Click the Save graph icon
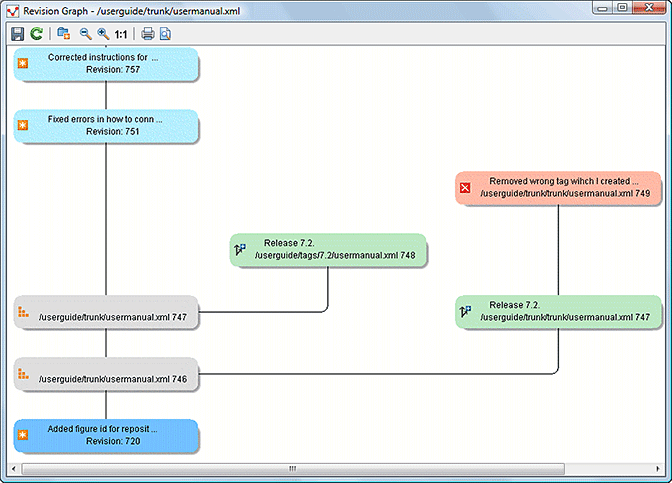Viewport: 672px width, 483px height. [17, 34]
